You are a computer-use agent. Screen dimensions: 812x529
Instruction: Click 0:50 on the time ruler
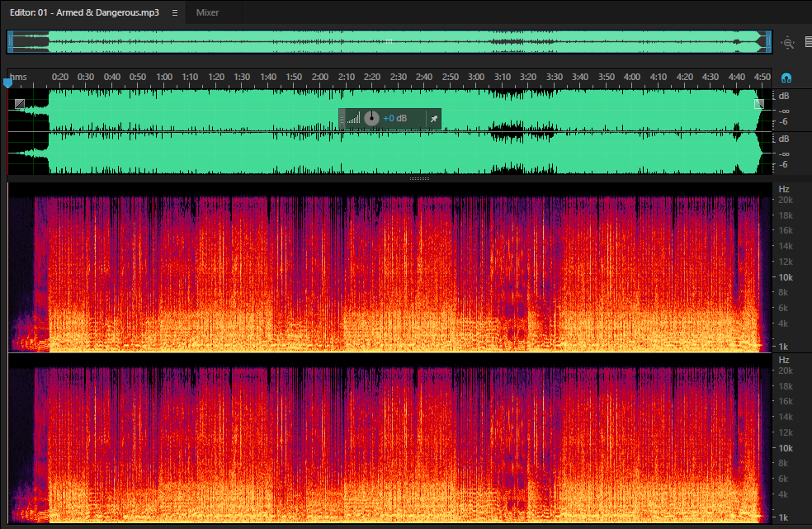138,78
